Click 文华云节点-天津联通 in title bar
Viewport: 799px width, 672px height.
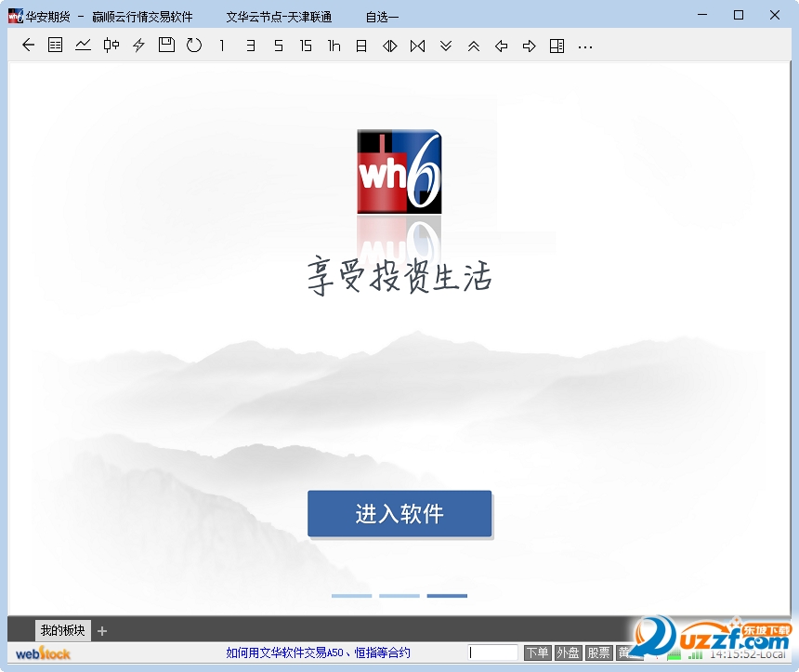click(279, 17)
